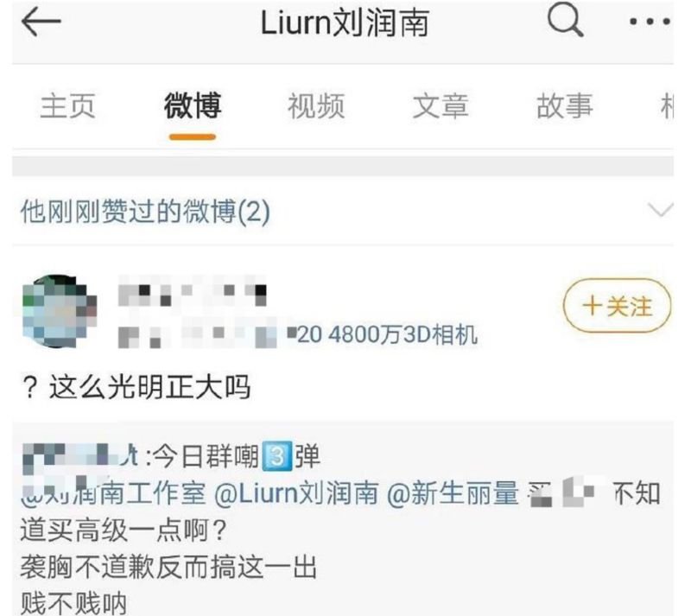691x616 pixels.
Task: Switch to the 主页 tab
Action: 67,106
